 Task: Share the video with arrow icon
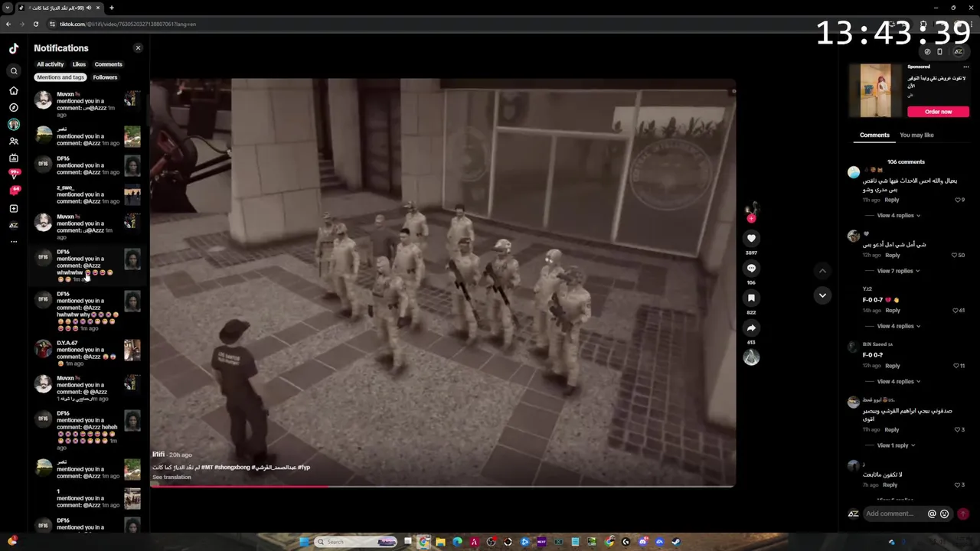tap(751, 328)
